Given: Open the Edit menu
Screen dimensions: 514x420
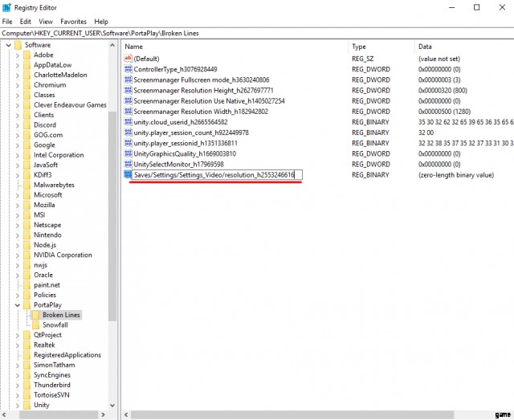Looking at the screenshot, I should (x=26, y=21).
